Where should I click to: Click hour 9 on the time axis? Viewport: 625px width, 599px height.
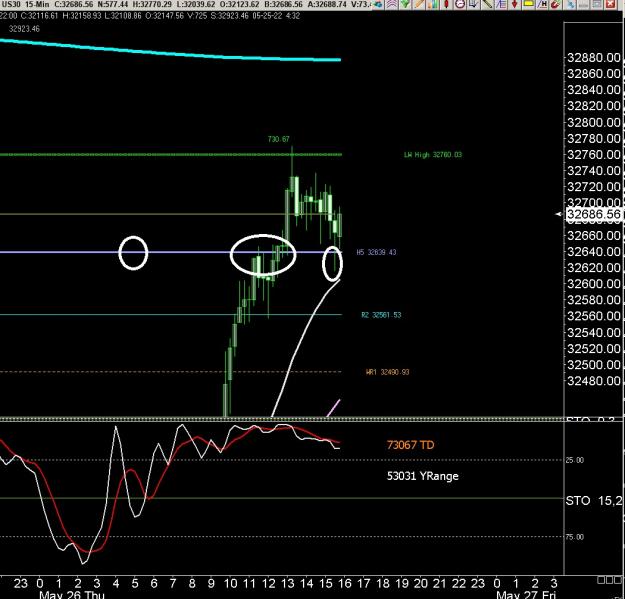211,584
